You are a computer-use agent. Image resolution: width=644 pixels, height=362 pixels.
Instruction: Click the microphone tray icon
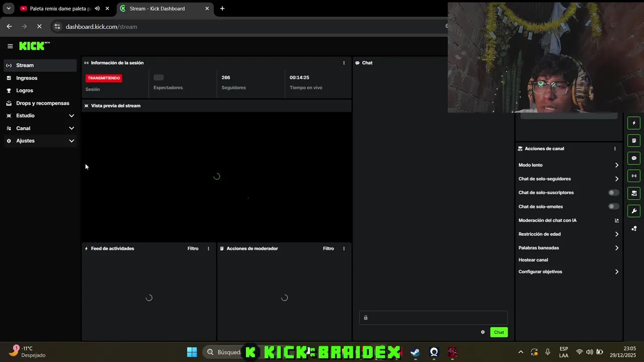coord(548,352)
